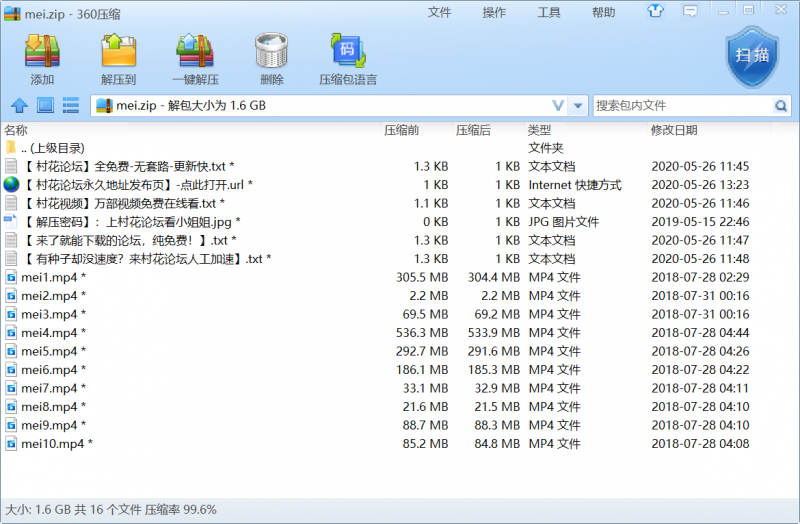The width and height of the screenshot is (800, 524).
Task: Open the 文件 menu
Action: 440,12
